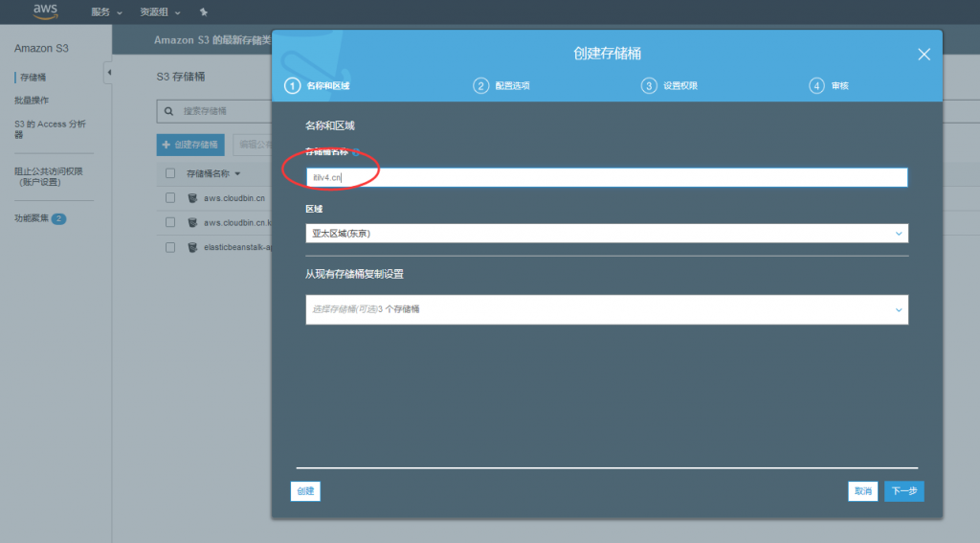Screen dimensions: 980x543
Task: Open the 服务 services menu
Action: coord(106,11)
